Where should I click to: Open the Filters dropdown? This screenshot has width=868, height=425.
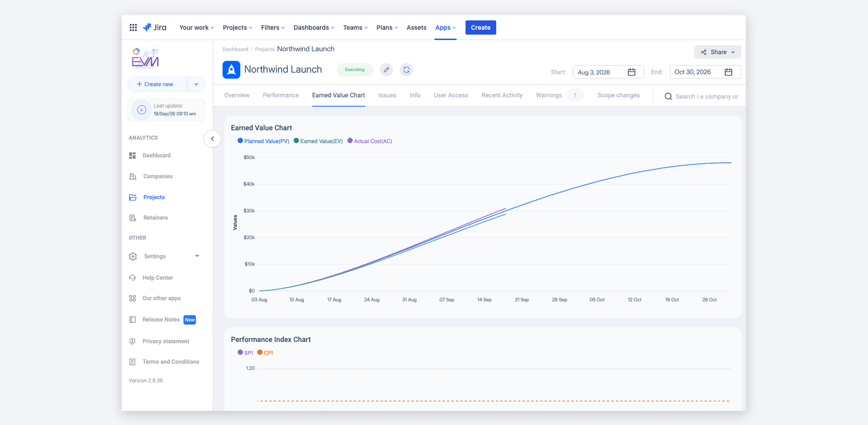(273, 27)
